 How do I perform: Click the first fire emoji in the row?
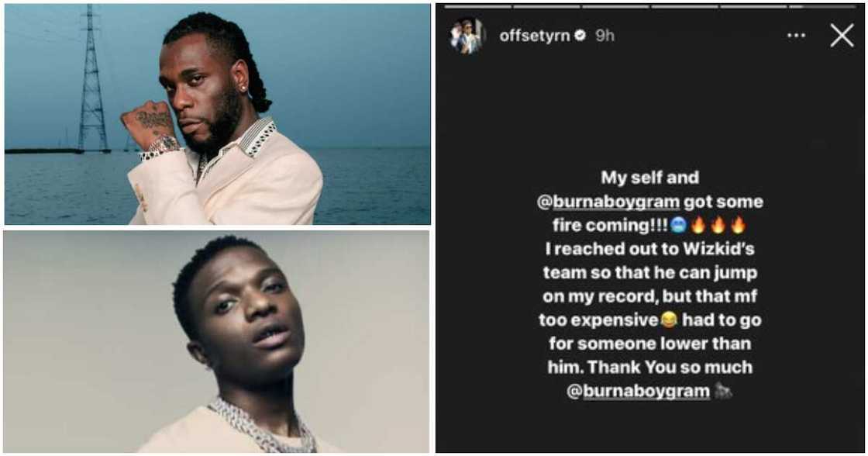[x=698, y=225]
